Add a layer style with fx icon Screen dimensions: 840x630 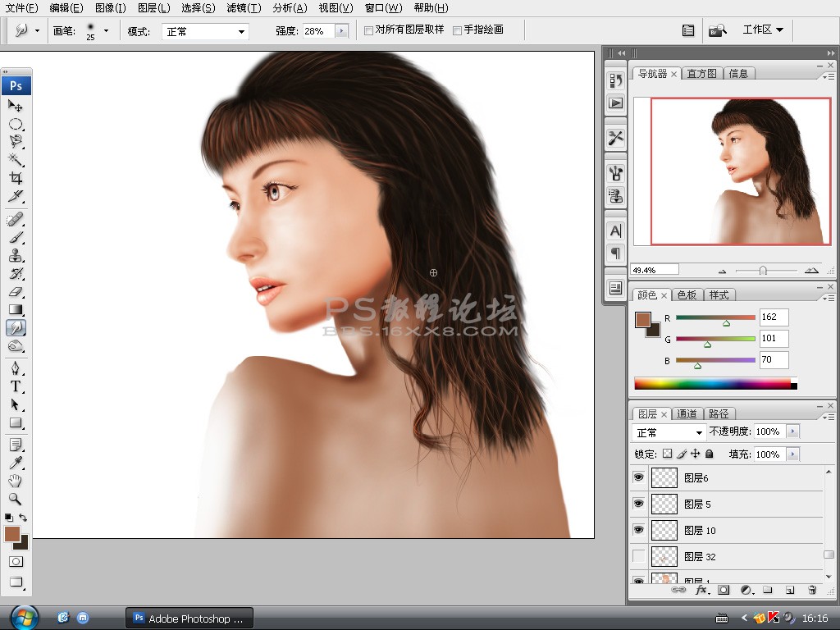pos(702,590)
